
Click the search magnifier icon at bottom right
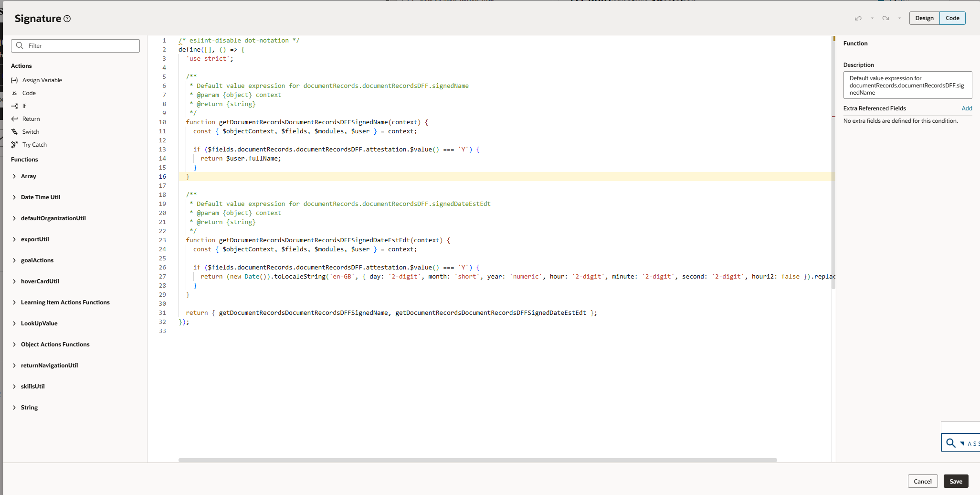(x=950, y=443)
